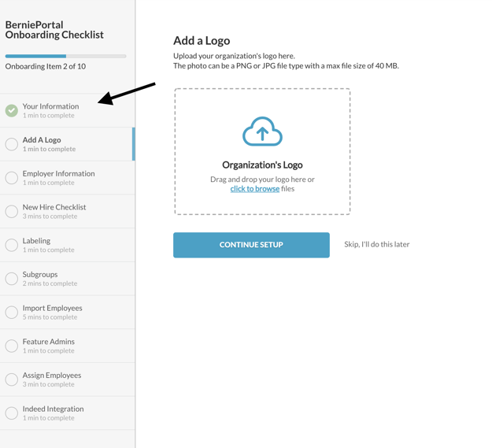Click the circle beside Labeling
This screenshot has height=448, width=492.
(x=12, y=245)
